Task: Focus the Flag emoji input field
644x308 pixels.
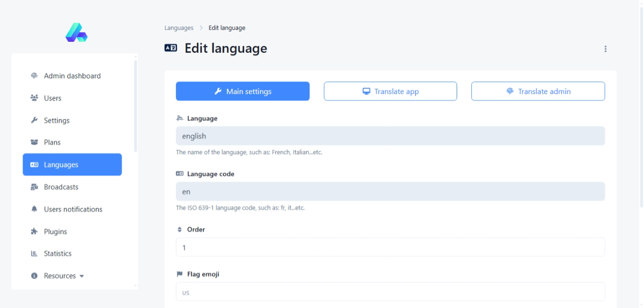Action: point(390,292)
